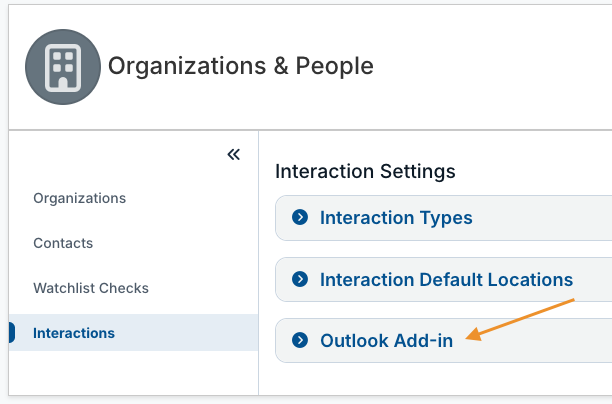Expand Interaction Default Locations chevron icon
612x404 pixels.
pos(300,279)
